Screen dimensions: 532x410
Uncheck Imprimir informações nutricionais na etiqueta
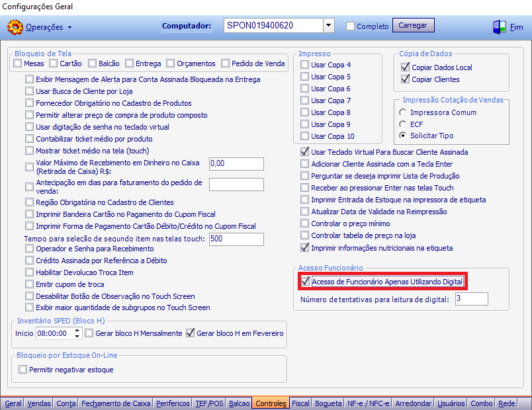click(304, 247)
